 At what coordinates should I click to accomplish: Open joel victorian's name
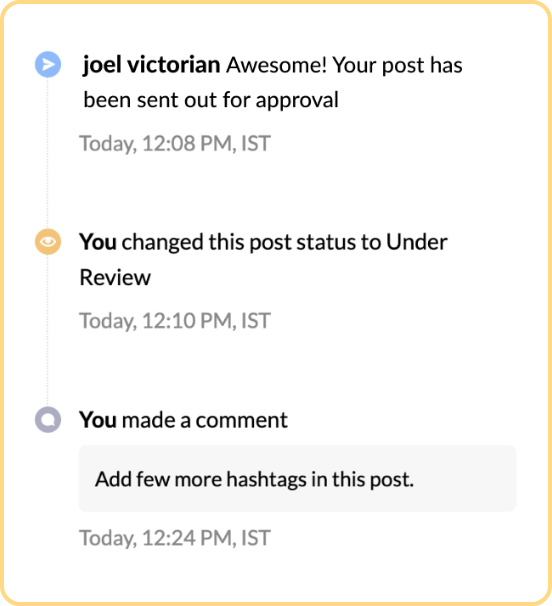click(x=151, y=65)
